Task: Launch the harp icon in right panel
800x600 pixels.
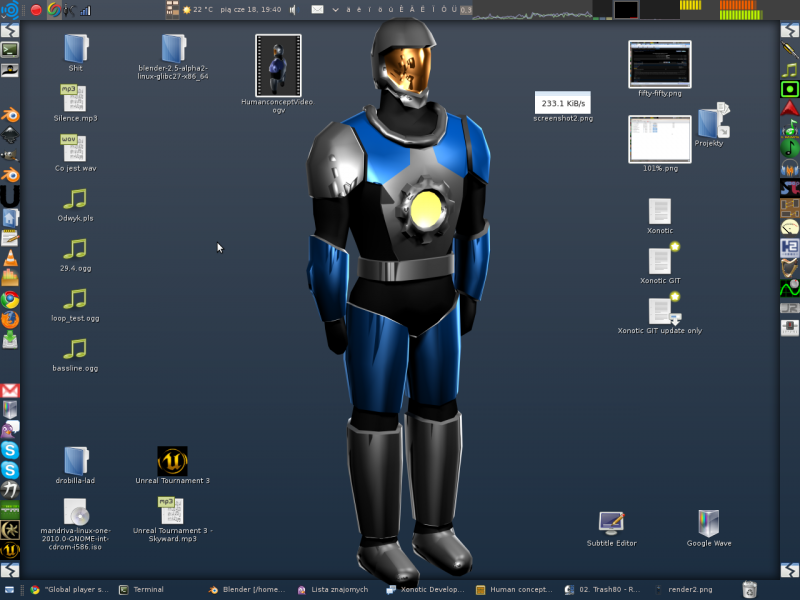Action: click(790, 268)
